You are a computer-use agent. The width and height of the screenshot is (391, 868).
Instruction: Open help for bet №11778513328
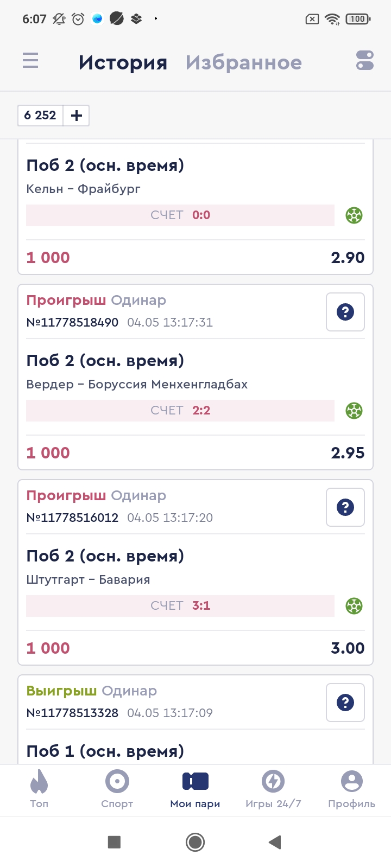tap(345, 703)
